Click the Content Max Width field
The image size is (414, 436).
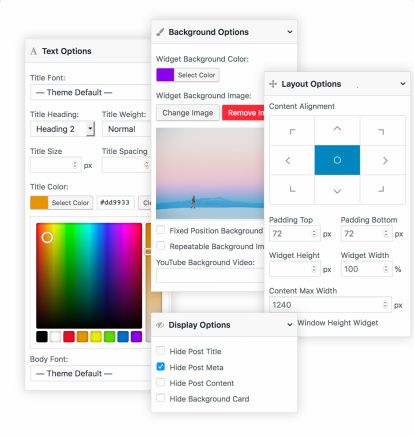point(330,305)
